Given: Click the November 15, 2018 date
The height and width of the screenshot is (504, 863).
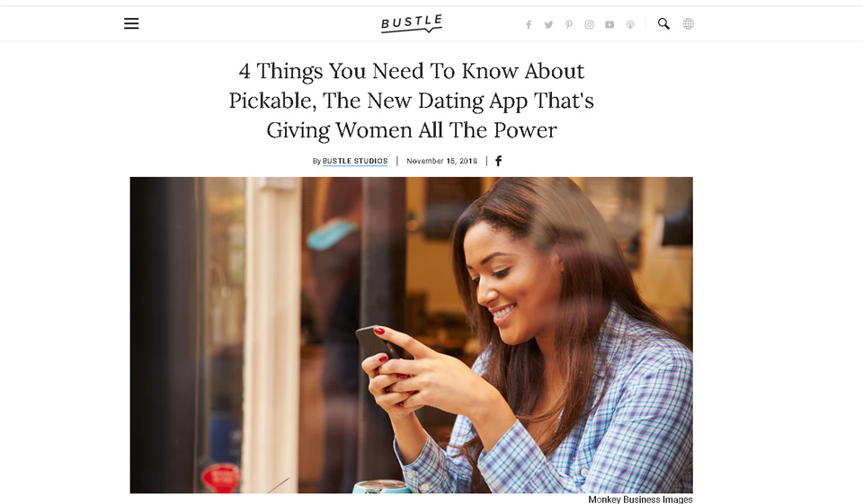Looking at the screenshot, I should (442, 161).
